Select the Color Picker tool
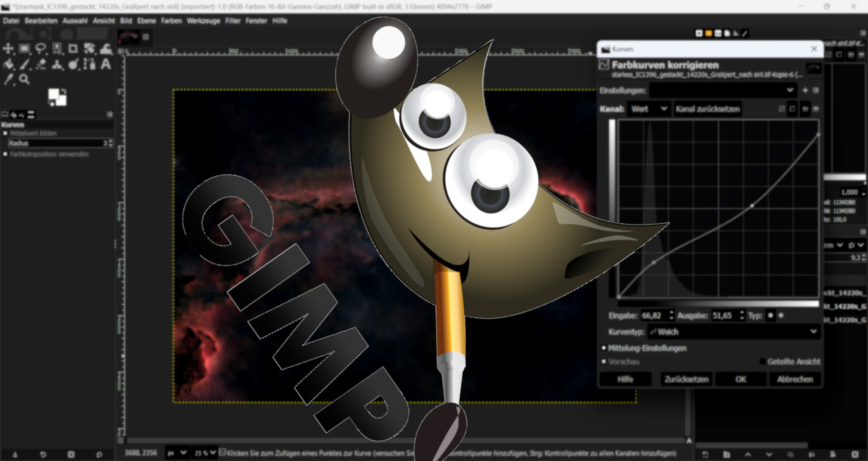 (8, 80)
